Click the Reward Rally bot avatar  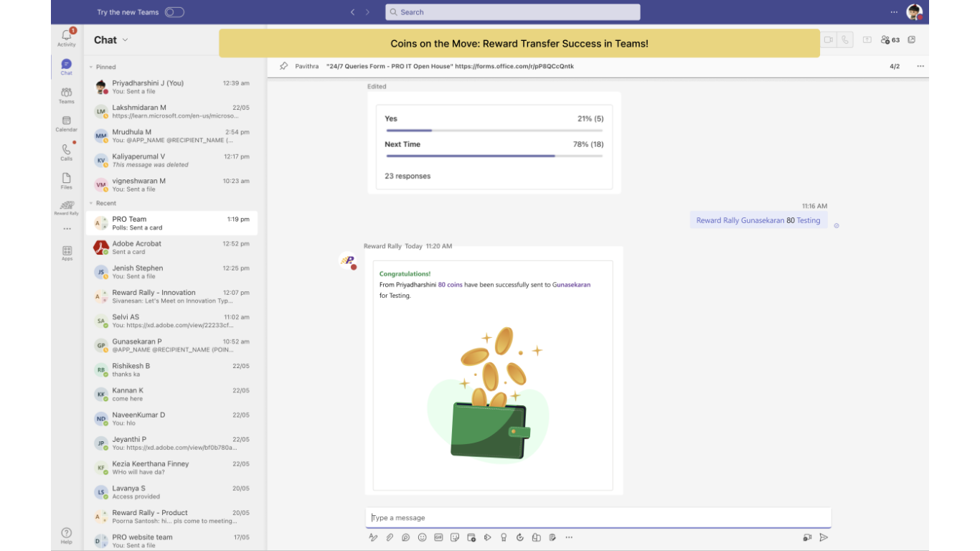point(348,261)
